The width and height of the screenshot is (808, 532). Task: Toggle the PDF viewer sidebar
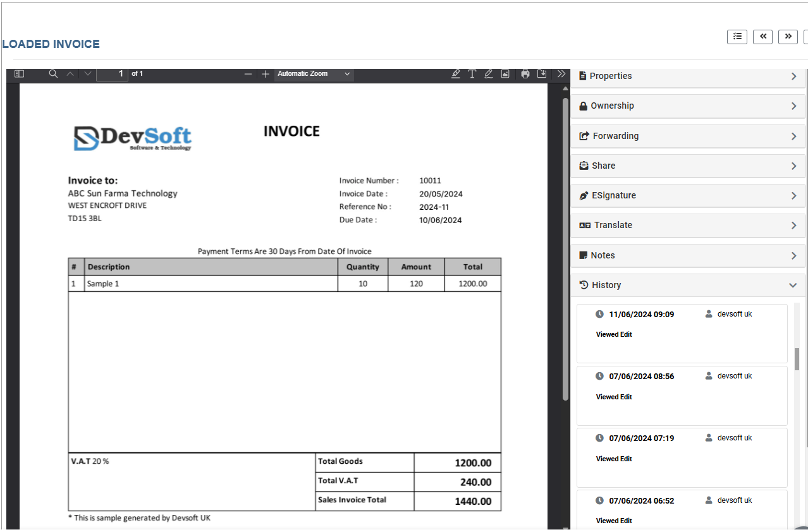point(19,74)
